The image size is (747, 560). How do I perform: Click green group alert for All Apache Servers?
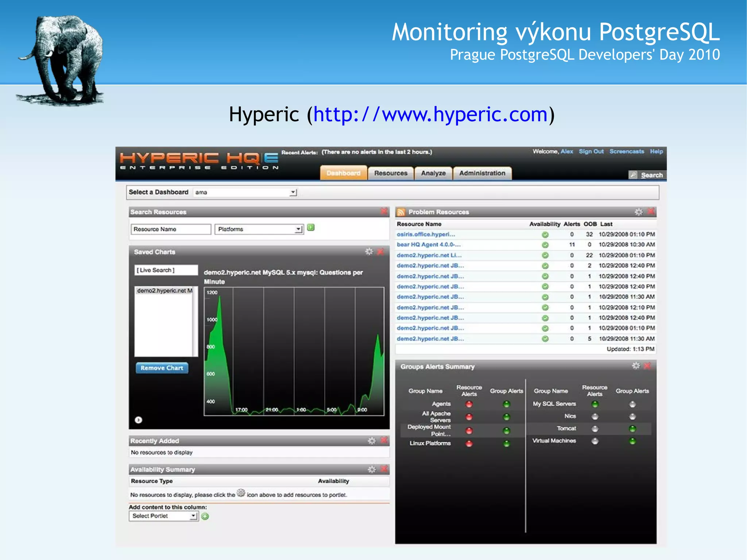point(506,417)
